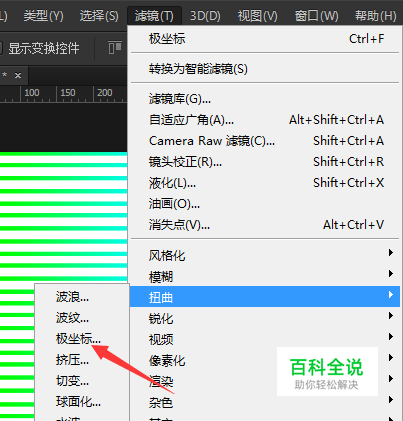
Task: Toggle the 显示变换控件 checkbox
Action: tap(1, 48)
